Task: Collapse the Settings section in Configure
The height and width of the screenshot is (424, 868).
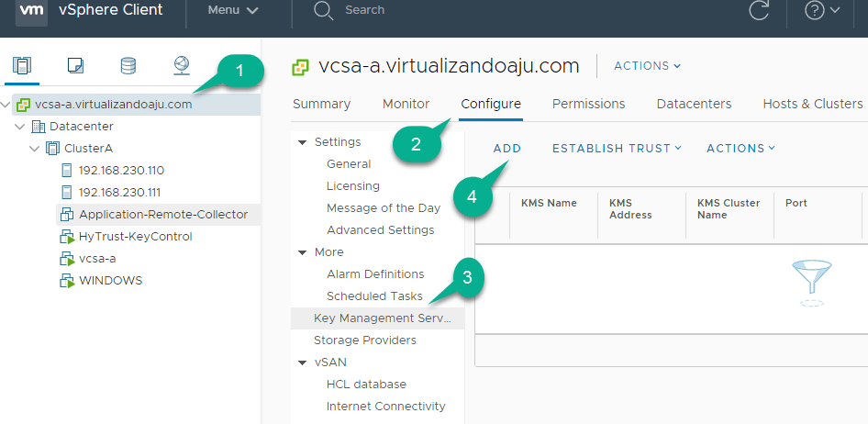Action: coord(302,142)
